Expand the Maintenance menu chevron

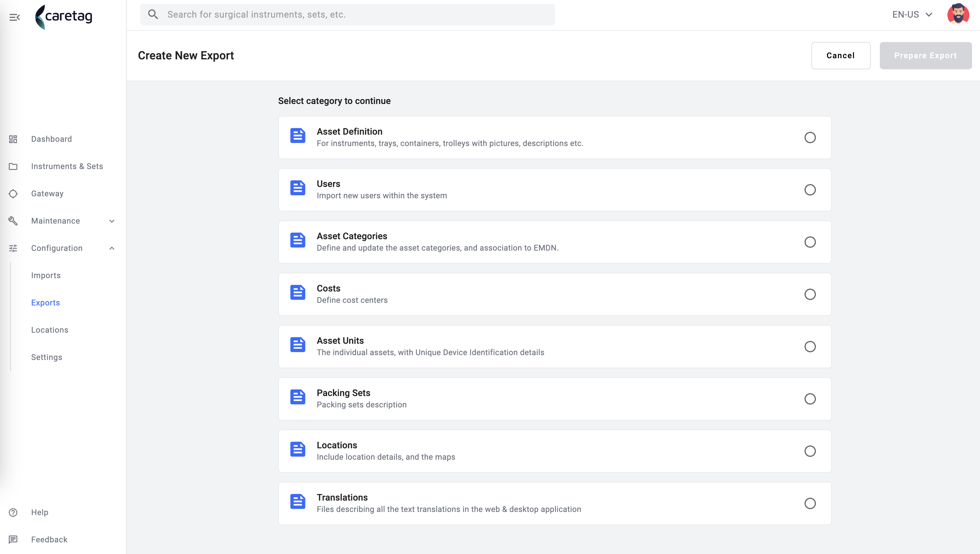coord(112,221)
